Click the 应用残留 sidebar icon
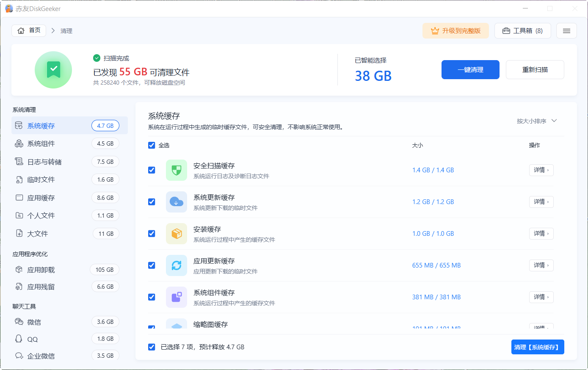 coord(19,287)
